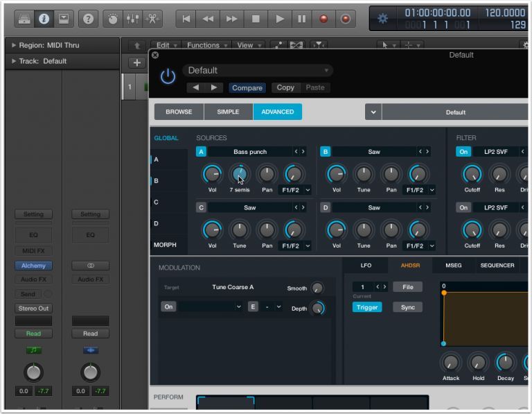Click the Copy button
Viewport: 532px width, 414px height.
285,87
